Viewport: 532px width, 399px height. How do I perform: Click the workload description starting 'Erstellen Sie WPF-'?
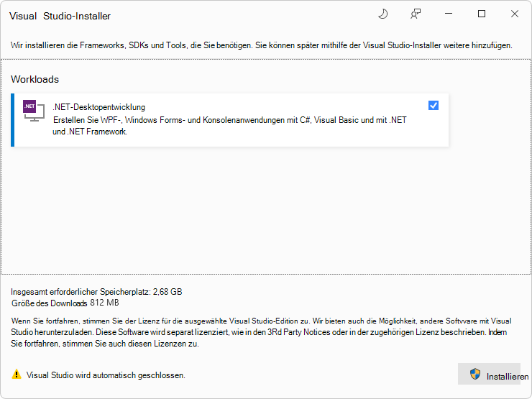coord(230,126)
